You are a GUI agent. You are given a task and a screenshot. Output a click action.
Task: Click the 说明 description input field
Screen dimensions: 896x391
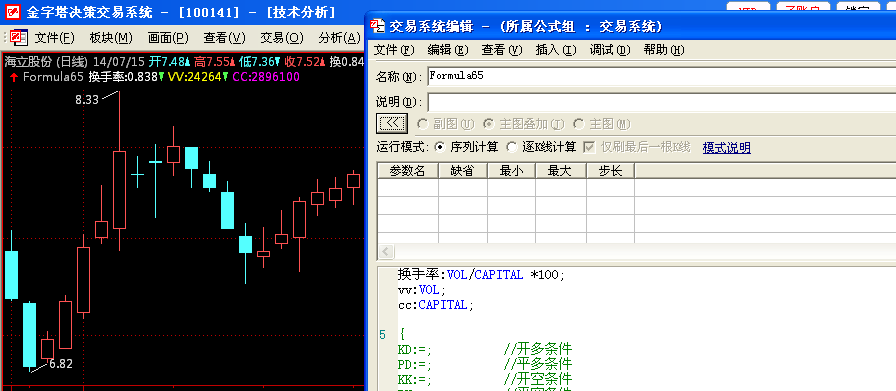[662, 102]
